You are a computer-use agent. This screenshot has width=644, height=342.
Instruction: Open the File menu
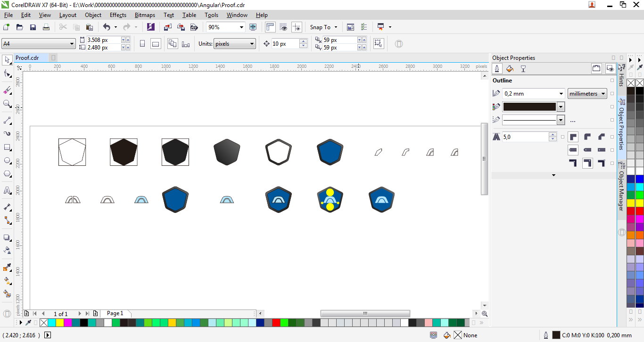pyautogui.click(x=8, y=15)
